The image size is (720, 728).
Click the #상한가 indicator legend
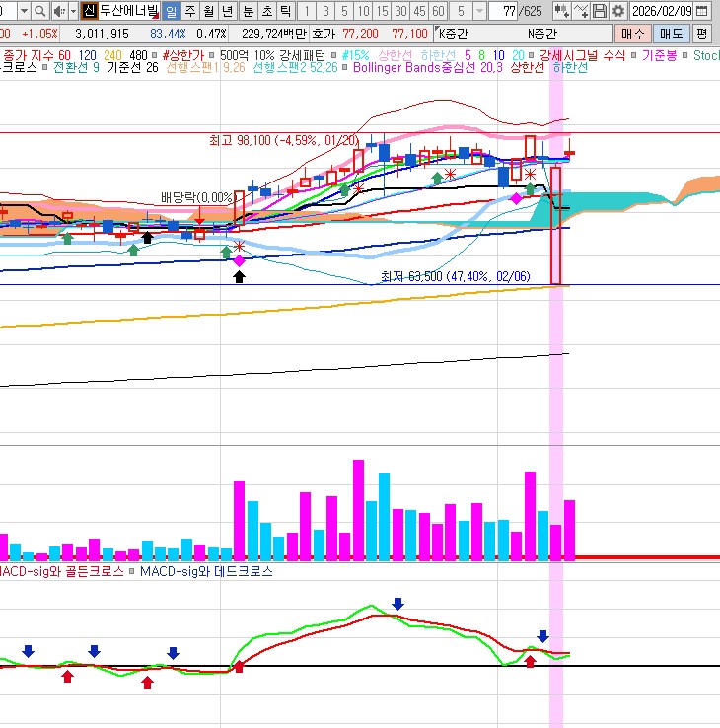182,55
